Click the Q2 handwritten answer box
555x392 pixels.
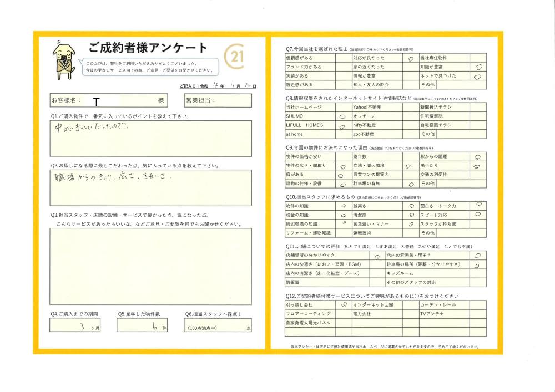coord(151,188)
